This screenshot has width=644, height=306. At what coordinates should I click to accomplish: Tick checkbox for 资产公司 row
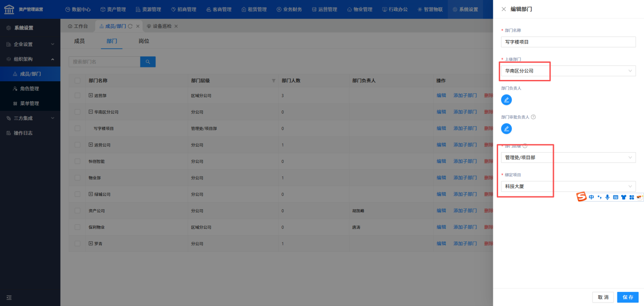coord(77,211)
